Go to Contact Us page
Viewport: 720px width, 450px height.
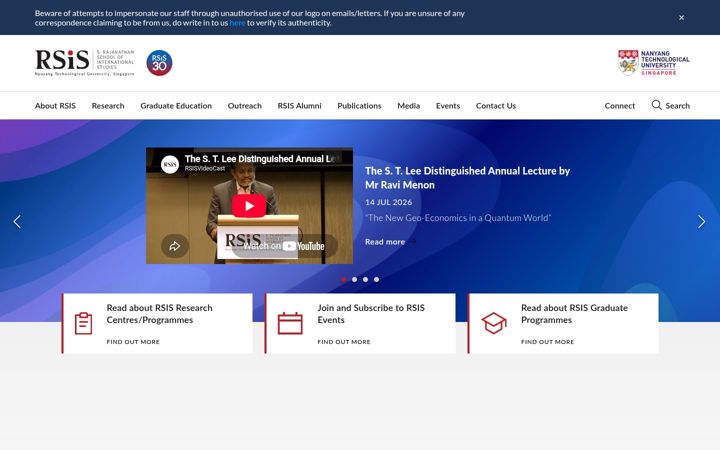(496, 106)
